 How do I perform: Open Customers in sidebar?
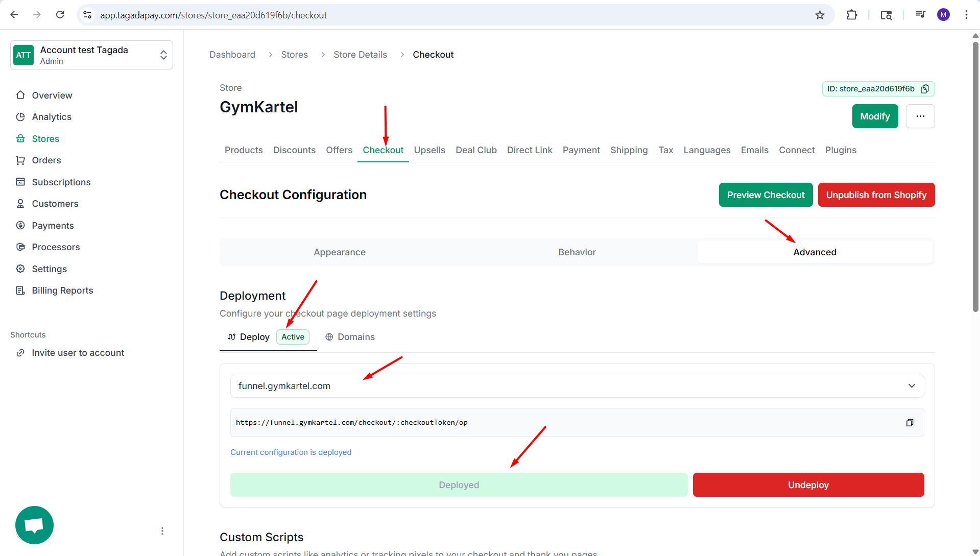click(55, 204)
